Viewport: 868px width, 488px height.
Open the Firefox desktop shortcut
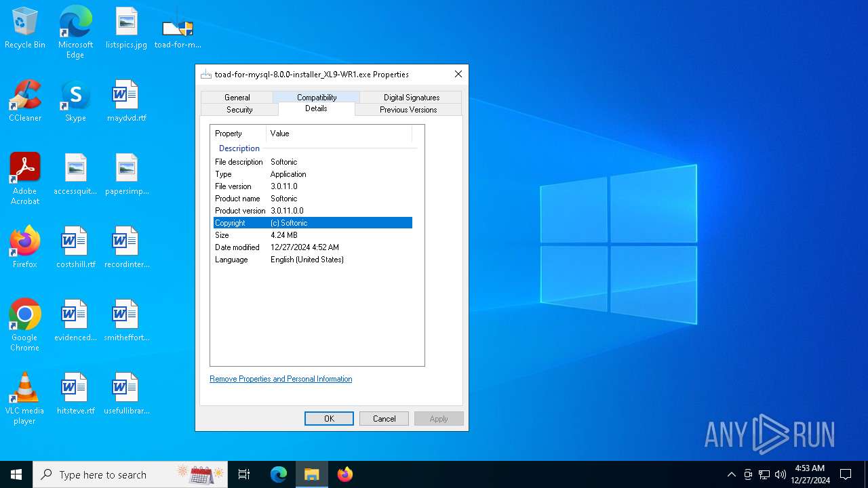click(x=25, y=247)
